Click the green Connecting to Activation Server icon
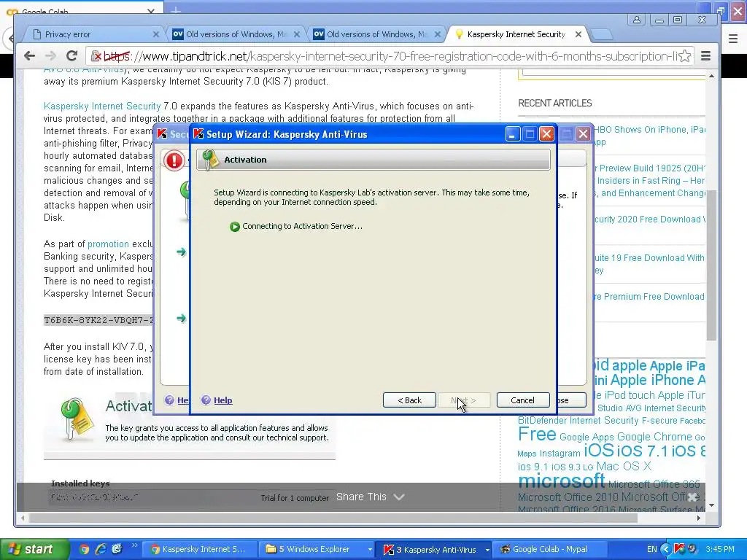The width and height of the screenshot is (747, 560). [234, 227]
